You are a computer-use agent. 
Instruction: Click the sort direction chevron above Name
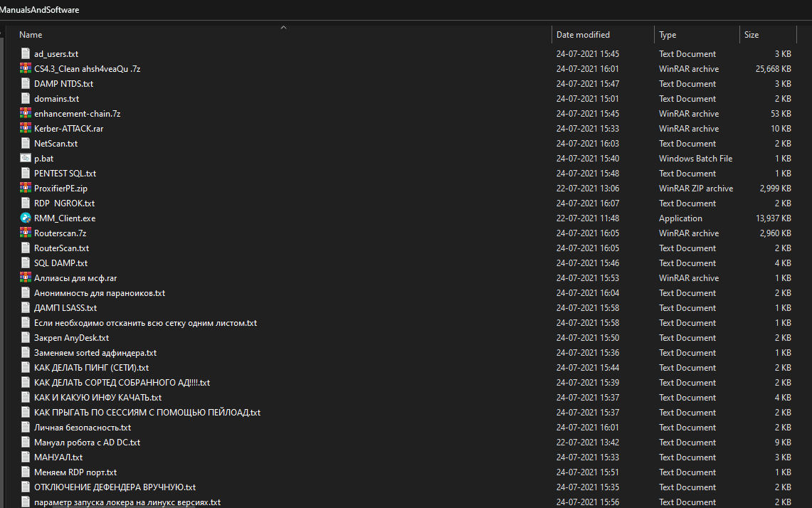283,28
